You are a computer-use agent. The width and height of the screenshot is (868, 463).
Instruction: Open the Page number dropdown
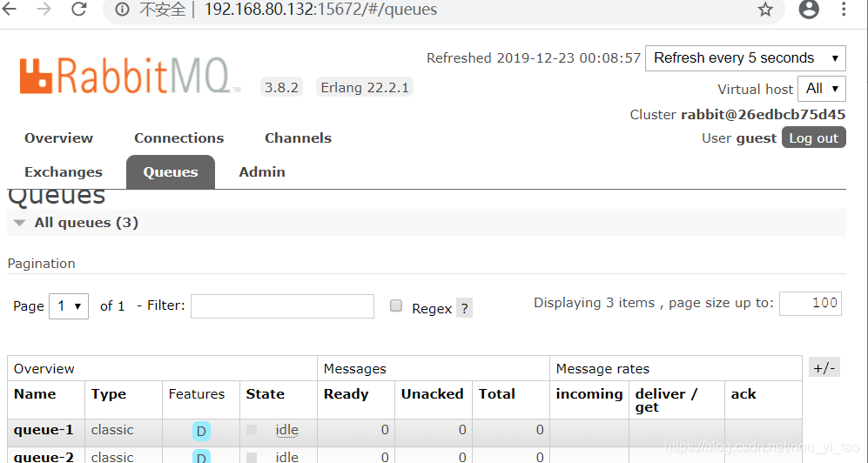[69, 305]
